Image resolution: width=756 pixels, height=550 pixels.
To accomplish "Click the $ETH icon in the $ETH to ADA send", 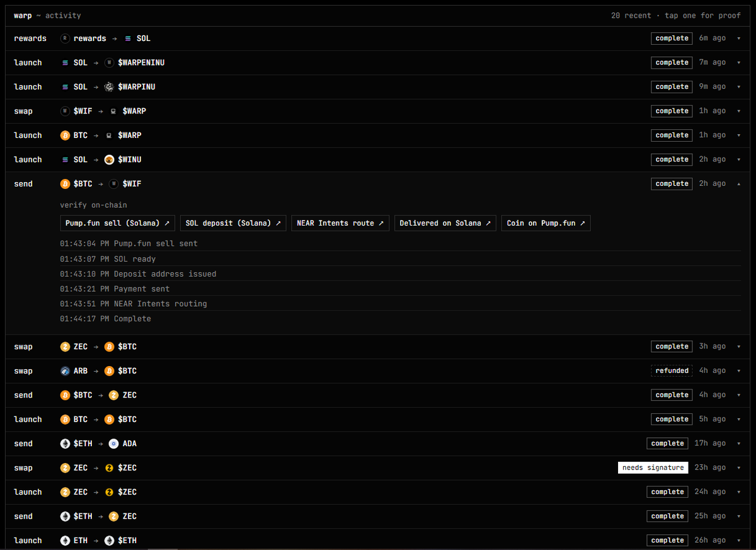I will click(x=65, y=444).
